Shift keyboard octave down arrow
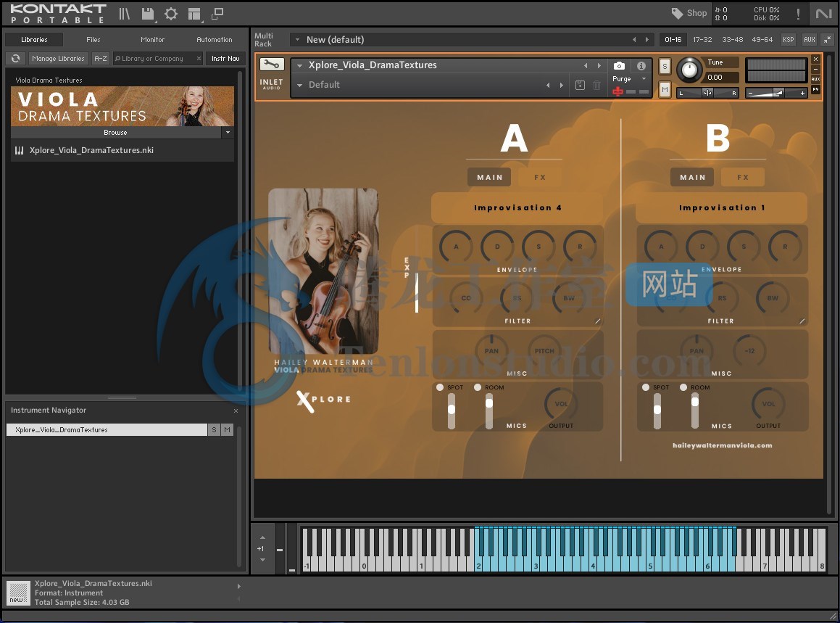Screen dimensions: 840x623 [262, 560]
